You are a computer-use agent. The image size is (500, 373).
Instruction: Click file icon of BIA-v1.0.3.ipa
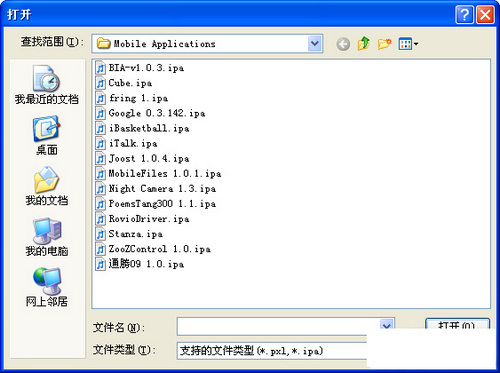click(100, 68)
